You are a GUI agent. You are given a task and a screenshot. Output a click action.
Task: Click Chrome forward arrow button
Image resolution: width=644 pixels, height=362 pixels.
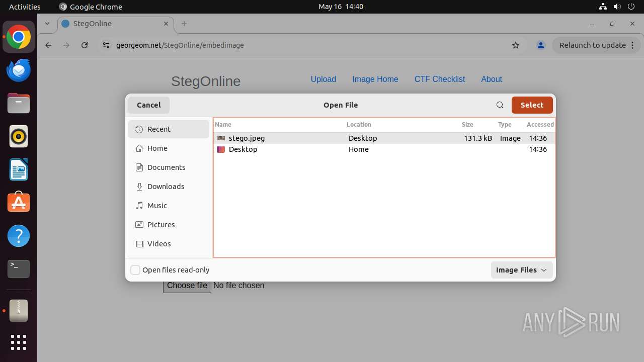(66, 45)
